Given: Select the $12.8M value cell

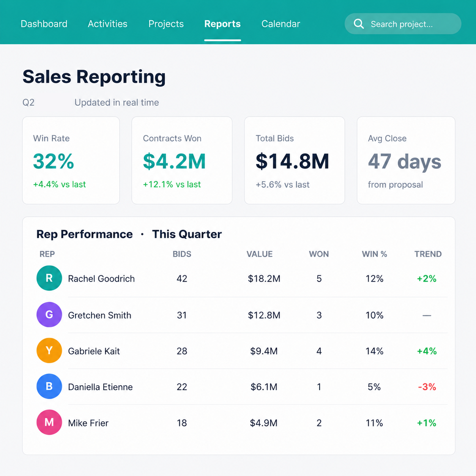Looking at the screenshot, I should pos(264,315).
